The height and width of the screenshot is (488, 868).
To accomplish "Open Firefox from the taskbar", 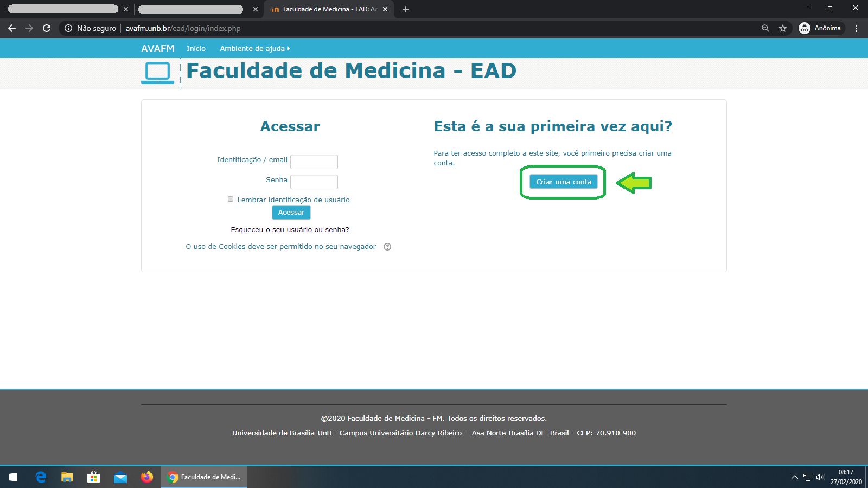I will click(146, 477).
